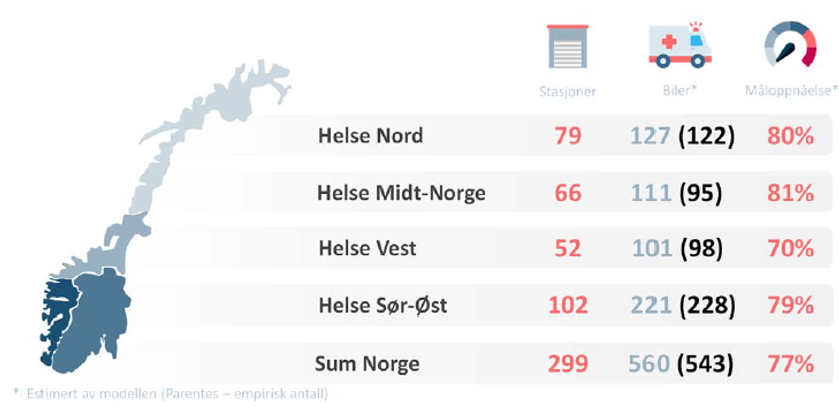This screenshot has width=839, height=411.
Task: Click the Helse Vest row label
Action: 368,248
